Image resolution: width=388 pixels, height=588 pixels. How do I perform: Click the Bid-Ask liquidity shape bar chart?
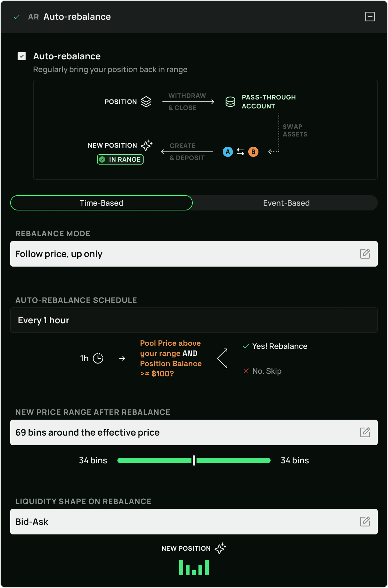click(194, 568)
